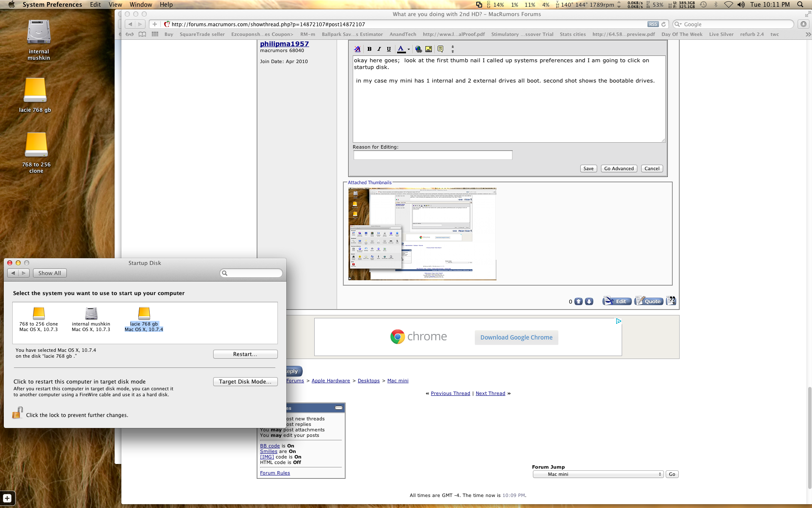Click multi-quote icon next to Quote
This screenshot has height=508, width=812.
pos(671,301)
